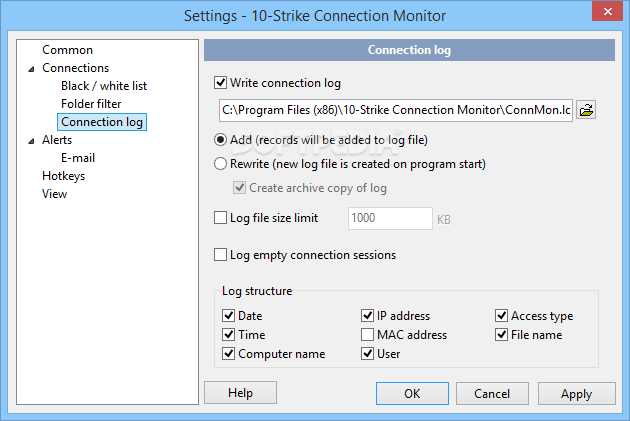Select the Rewrite log radio button
The width and height of the screenshot is (630, 421).
221,164
